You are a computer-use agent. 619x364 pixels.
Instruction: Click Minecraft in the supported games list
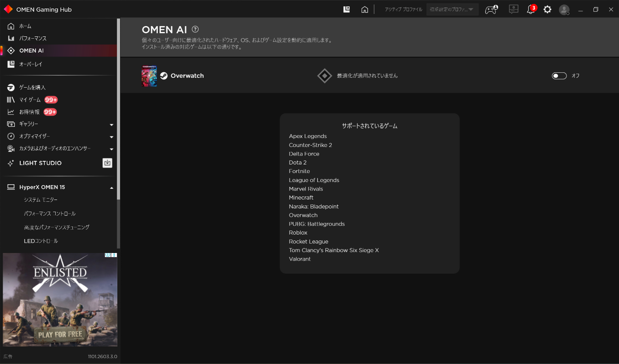[x=301, y=198]
